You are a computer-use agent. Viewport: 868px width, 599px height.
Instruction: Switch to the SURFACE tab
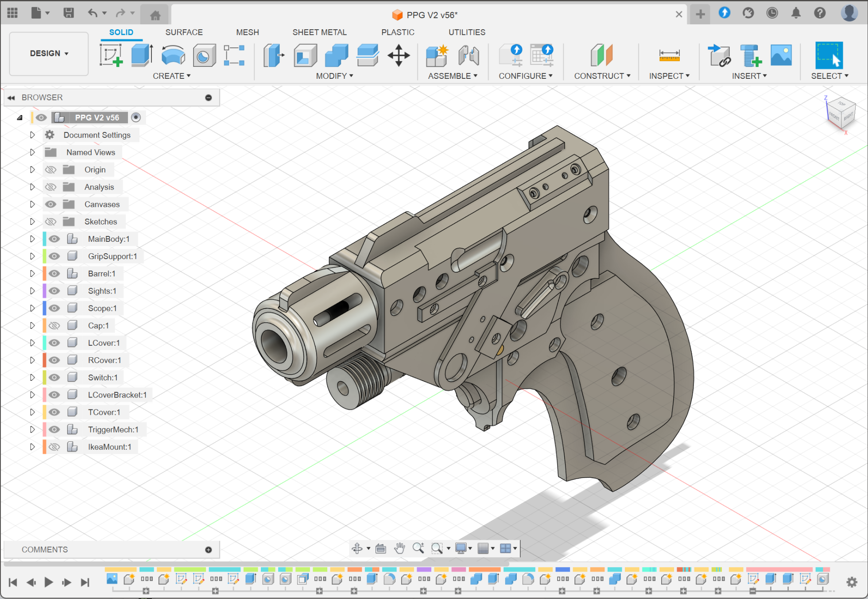click(x=184, y=32)
